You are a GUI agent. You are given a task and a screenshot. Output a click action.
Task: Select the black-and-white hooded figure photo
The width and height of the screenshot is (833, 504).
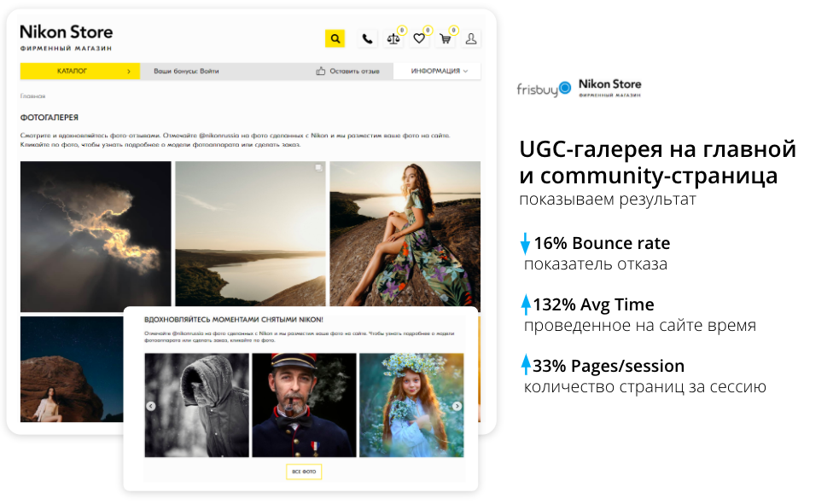[x=197, y=405]
